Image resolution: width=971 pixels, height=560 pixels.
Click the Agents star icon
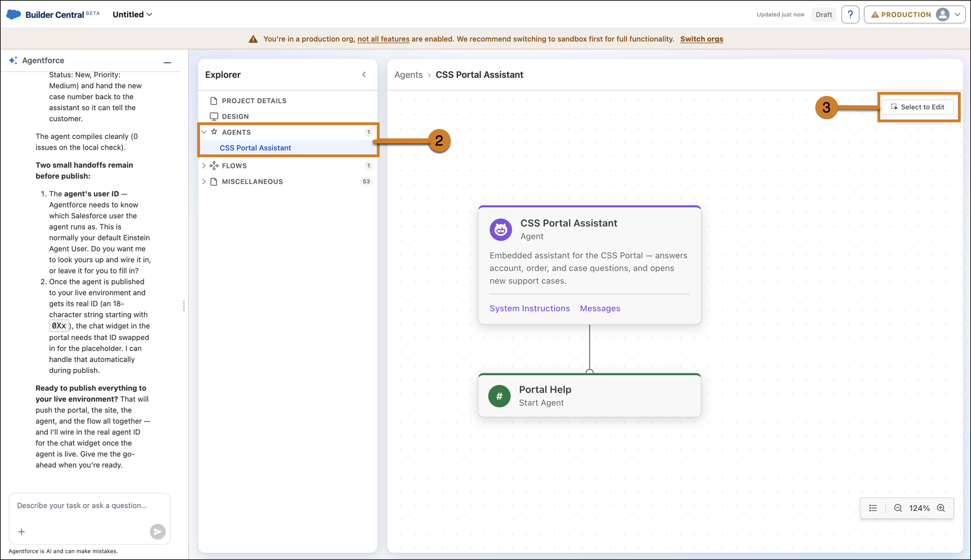click(214, 132)
